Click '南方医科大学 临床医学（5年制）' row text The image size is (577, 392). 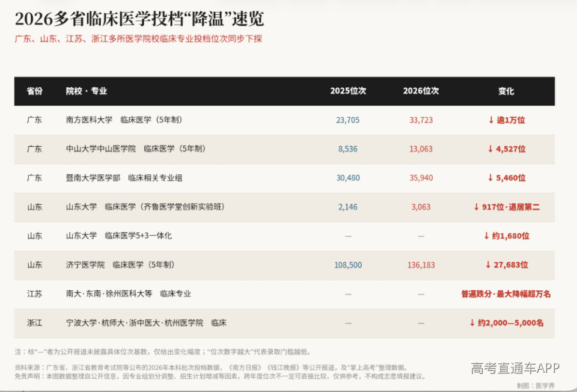(124, 120)
